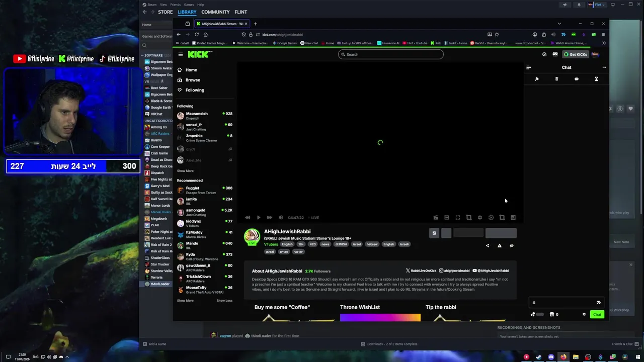This screenshot has height=362, width=644.
Task: Collapse the chat panel arrow icon
Action: [x=528, y=67]
